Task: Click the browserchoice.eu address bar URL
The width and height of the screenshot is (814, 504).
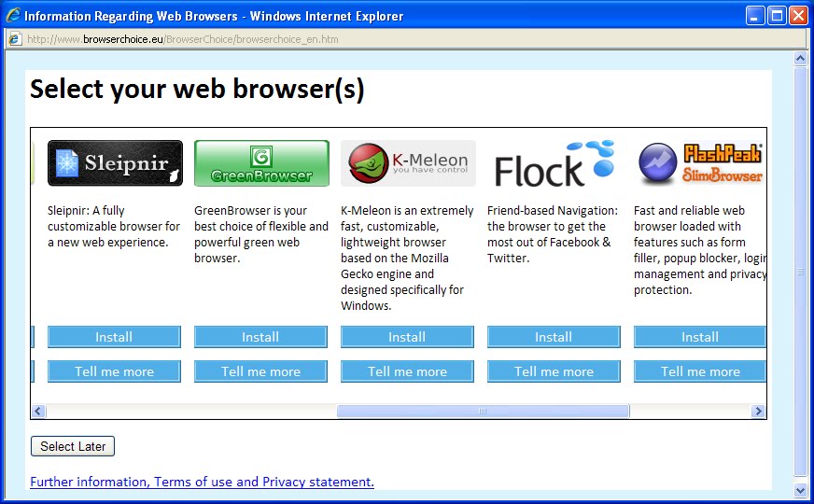Action: (x=183, y=39)
